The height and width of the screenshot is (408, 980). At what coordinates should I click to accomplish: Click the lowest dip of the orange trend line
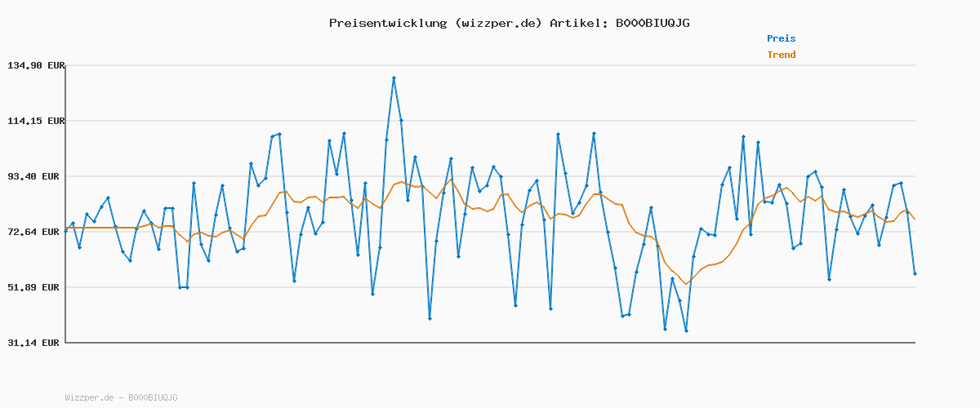(x=687, y=284)
